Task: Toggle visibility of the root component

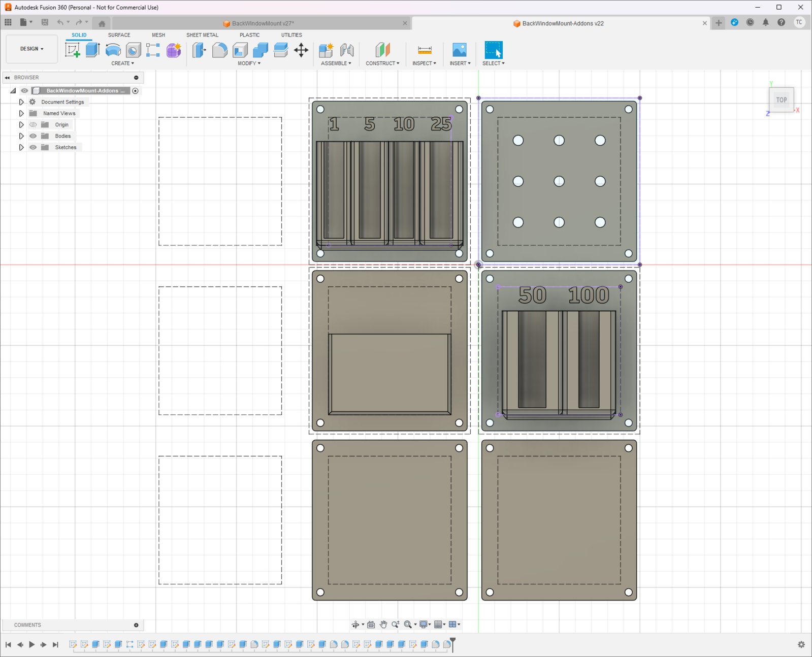Action: point(24,91)
